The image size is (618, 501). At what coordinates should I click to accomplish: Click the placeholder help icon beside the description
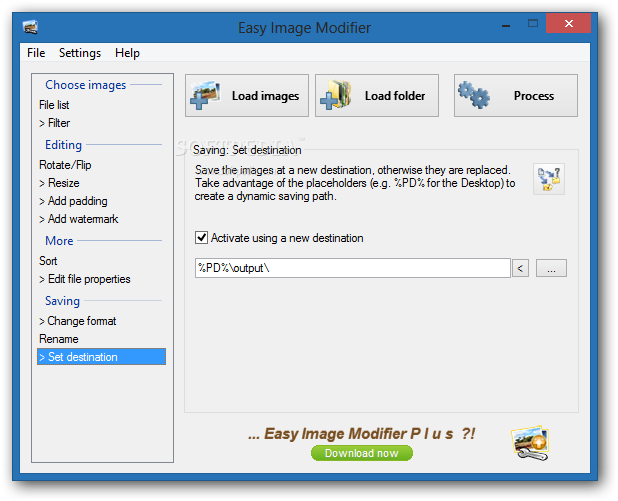tap(549, 179)
